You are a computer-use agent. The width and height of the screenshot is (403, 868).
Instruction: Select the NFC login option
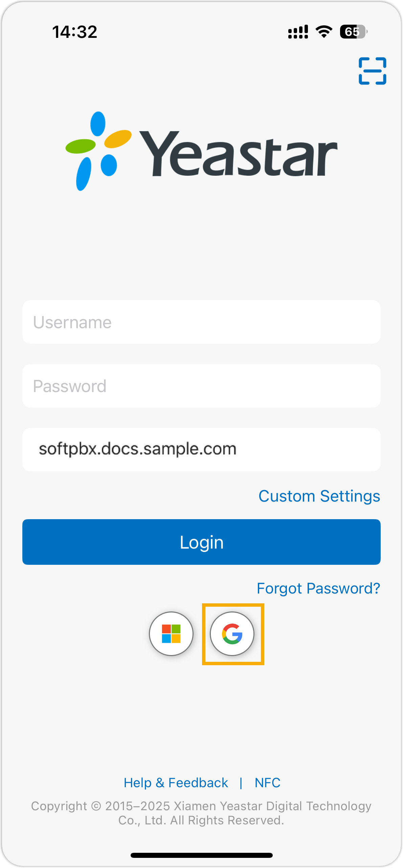[267, 783]
